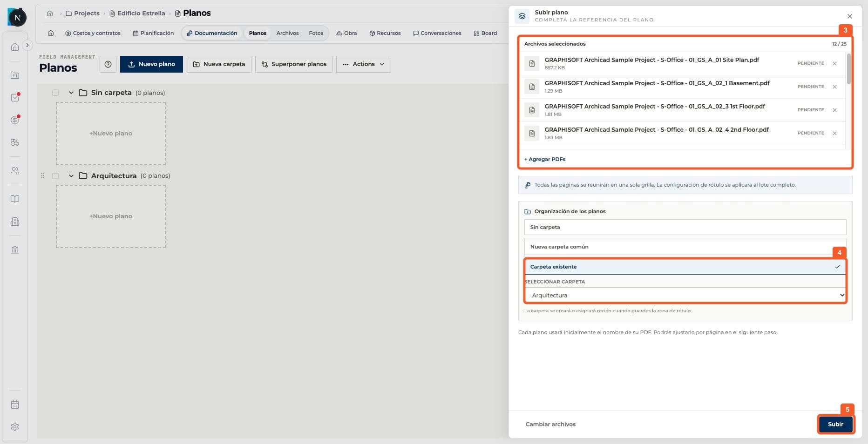Check the Sin carpeta folder checkbox

click(x=55, y=93)
